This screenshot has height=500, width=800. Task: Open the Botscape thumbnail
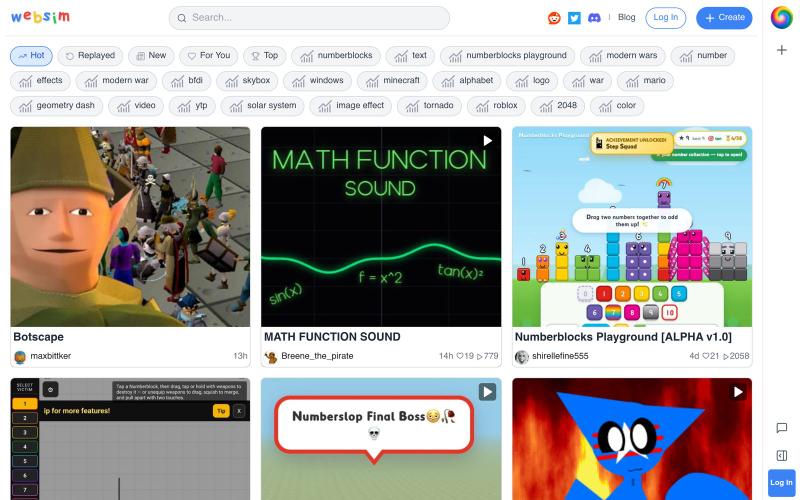130,227
